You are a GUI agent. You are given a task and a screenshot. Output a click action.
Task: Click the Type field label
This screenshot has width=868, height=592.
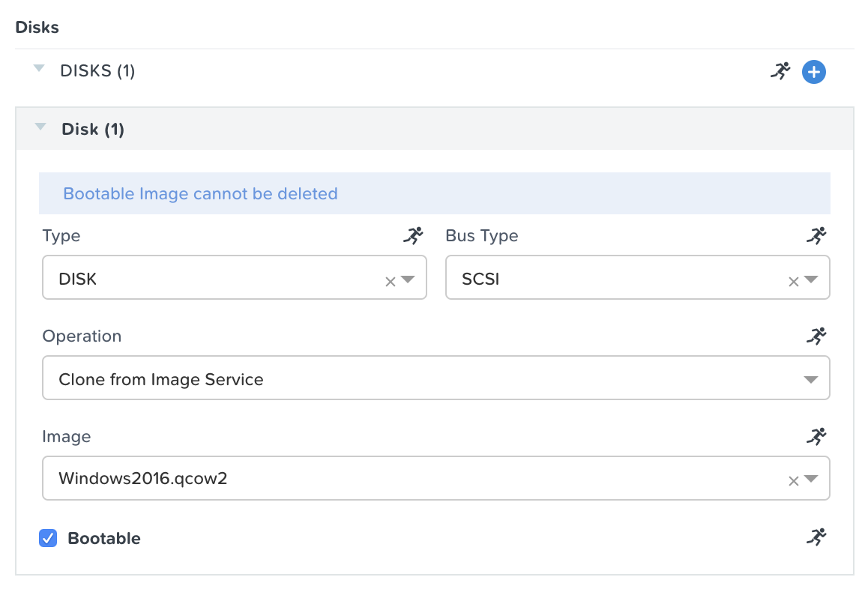tap(61, 236)
